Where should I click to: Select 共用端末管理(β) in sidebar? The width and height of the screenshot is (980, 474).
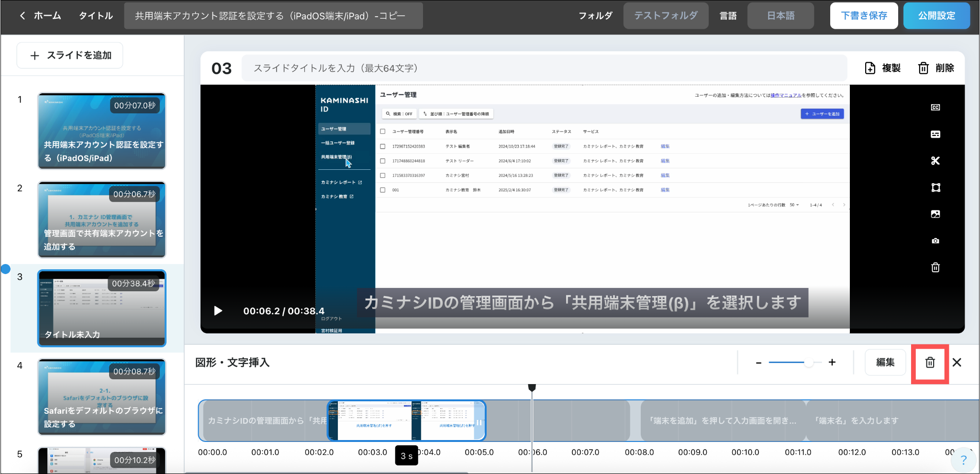tap(336, 157)
